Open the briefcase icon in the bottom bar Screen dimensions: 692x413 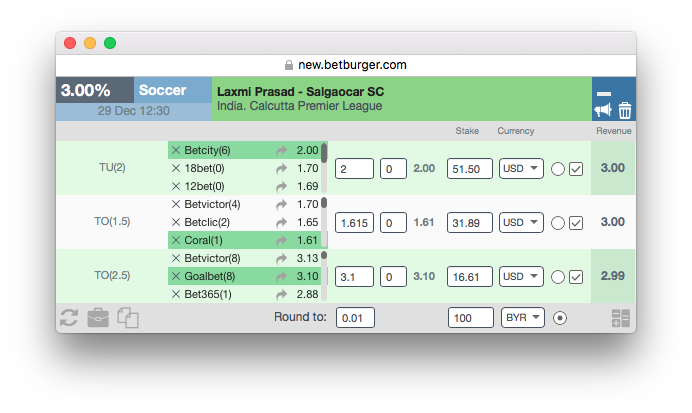(x=98, y=318)
